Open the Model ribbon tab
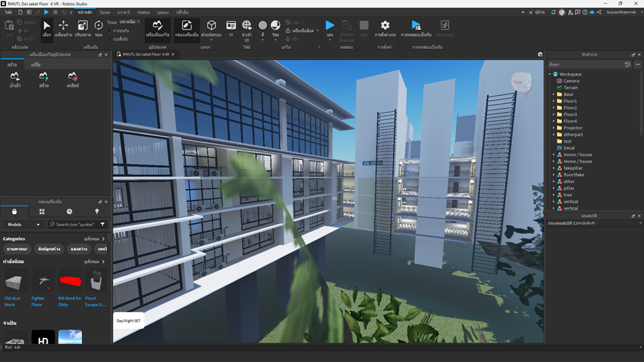 tap(105, 12)
